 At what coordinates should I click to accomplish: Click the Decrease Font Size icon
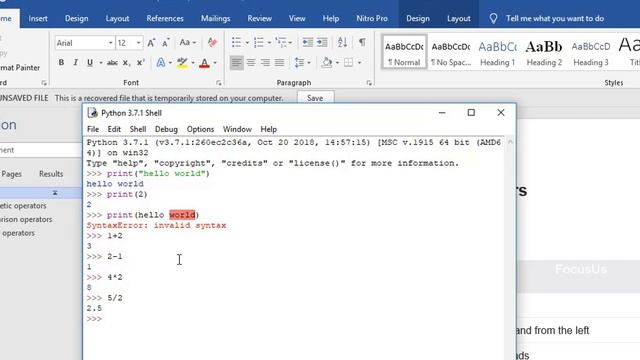[166, 42]
